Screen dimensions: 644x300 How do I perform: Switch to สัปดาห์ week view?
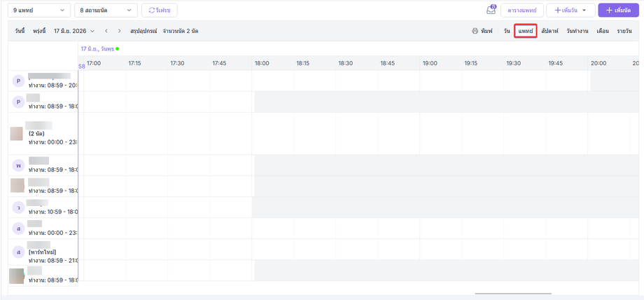point(549,31)
